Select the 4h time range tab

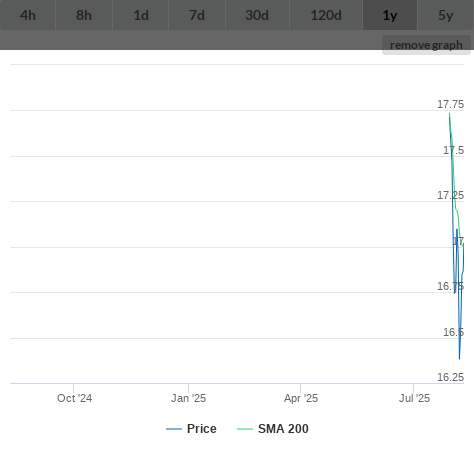click(28, 15)
